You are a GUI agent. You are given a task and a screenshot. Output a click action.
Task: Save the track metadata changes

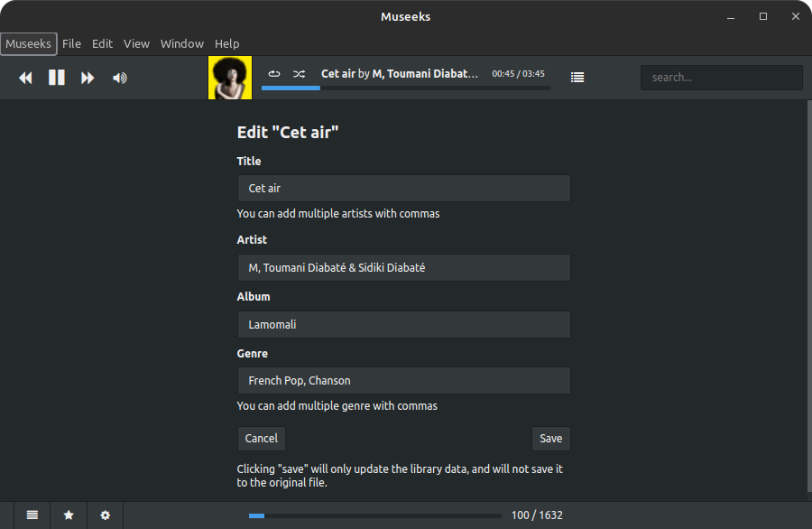(x=550, y=438)
